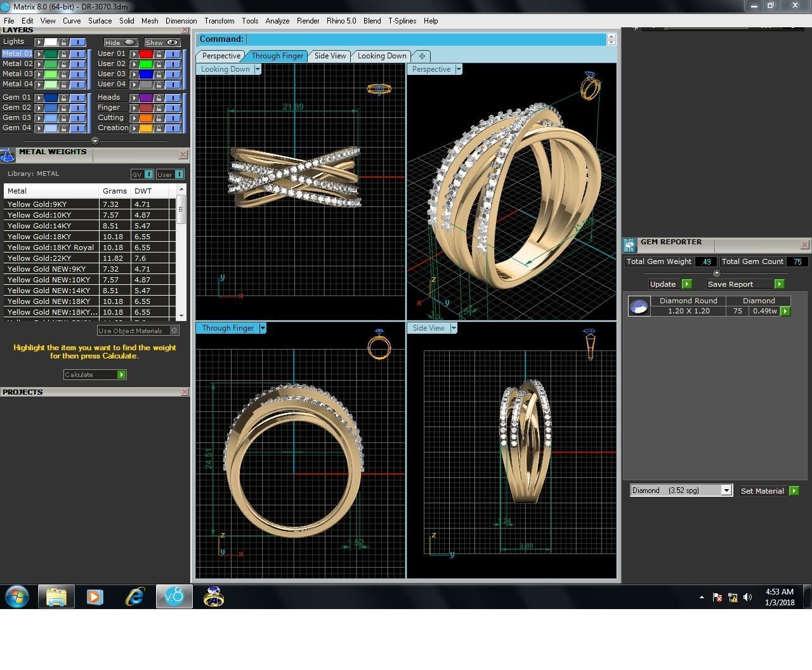Enable Use Object Materials option
Viewport: 812px width, 670px height.
point(174,331)
